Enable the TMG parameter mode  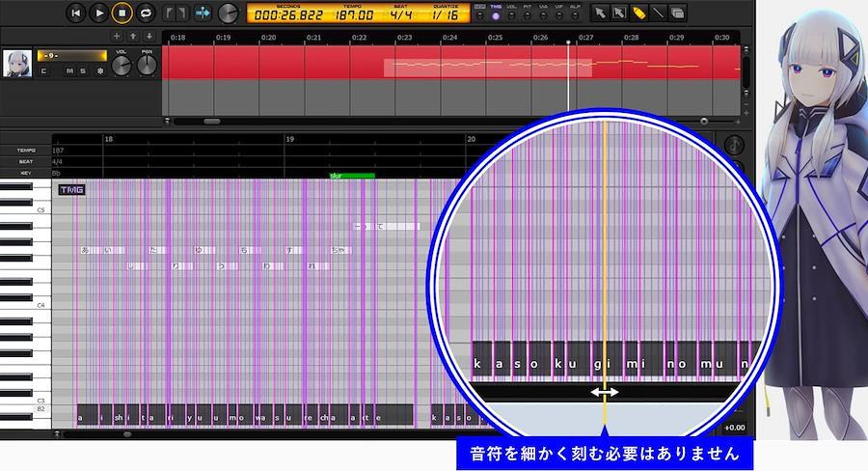point(496,12)
